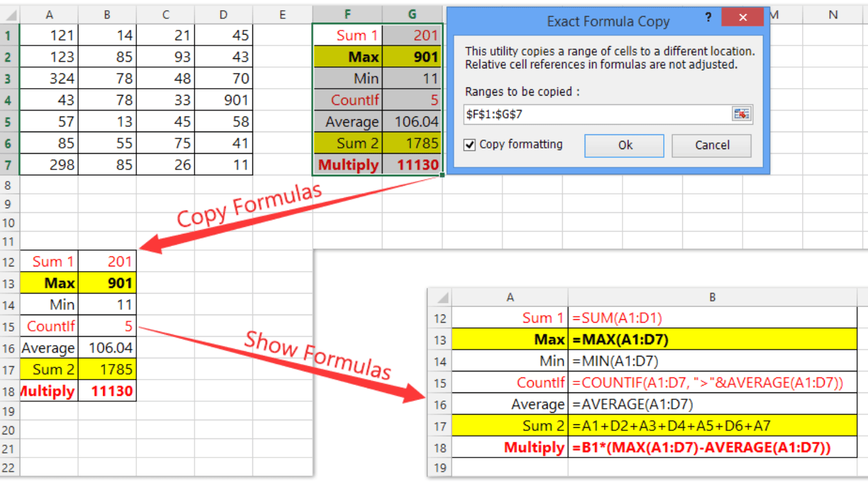This screenshot has width=868, height=488.
Task: Select column F header
Action: (347, 14)
